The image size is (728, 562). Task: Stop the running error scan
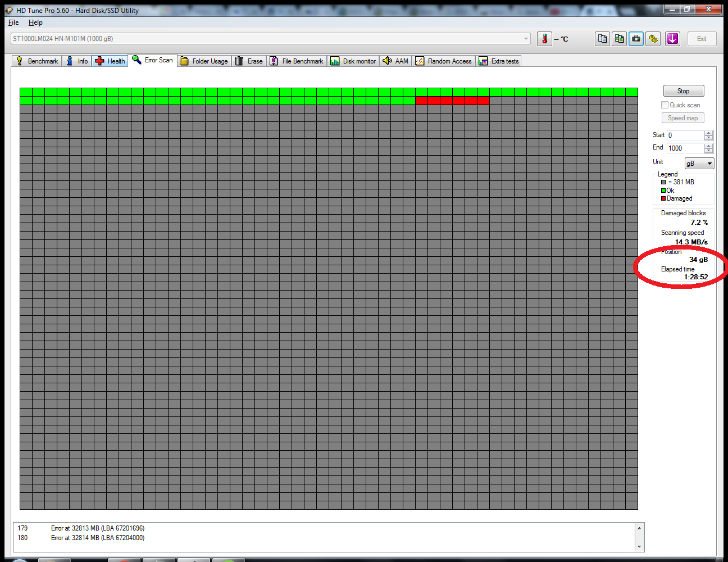684,91
